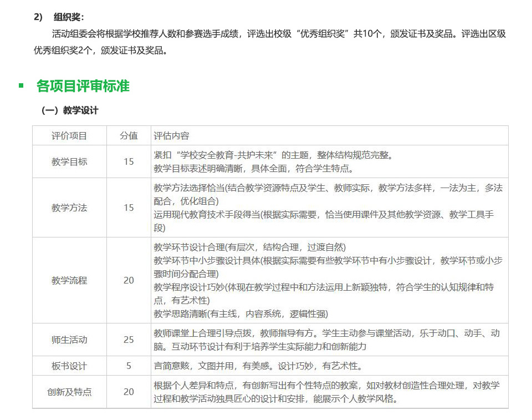
Task: Click the 师生活动 row label cell
Action: [69, 340]
